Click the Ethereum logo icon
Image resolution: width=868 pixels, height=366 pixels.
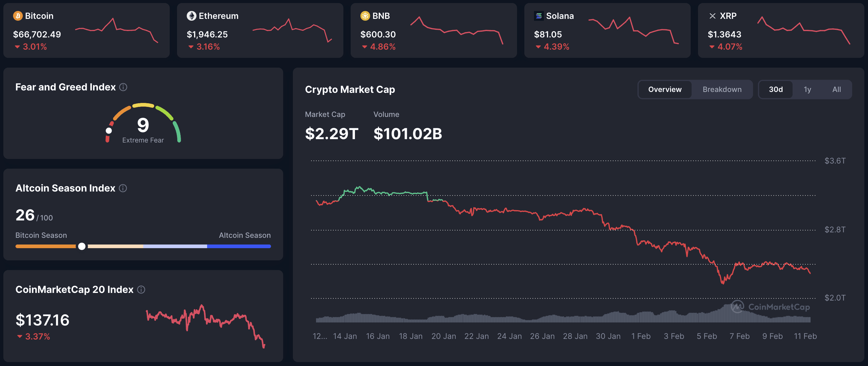tap(191, 16)
